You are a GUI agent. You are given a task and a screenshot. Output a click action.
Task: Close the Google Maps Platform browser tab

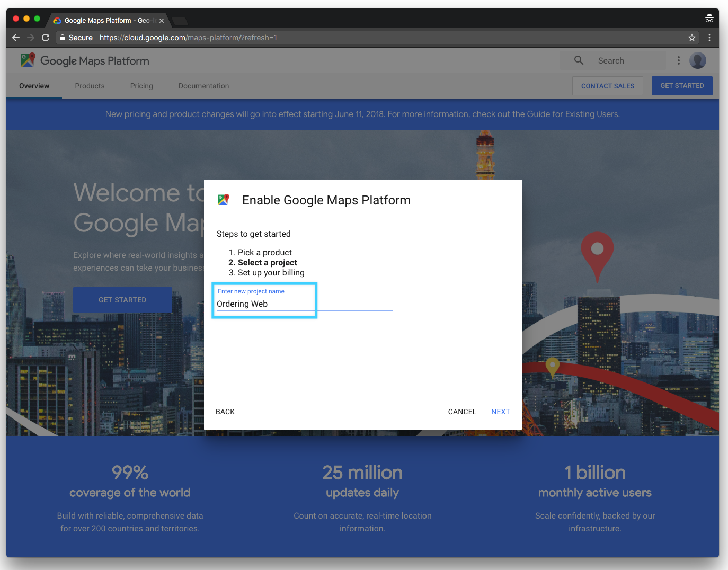pos(162,21)
